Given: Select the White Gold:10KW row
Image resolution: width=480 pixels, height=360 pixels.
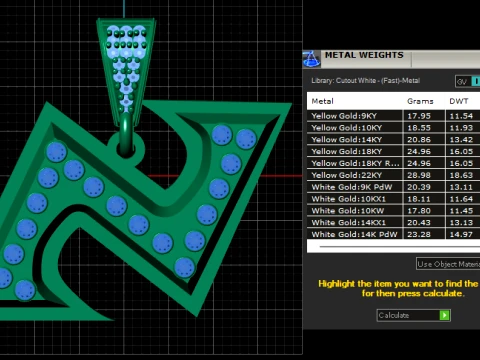Looking at the screenshot, I should tap(393, 211).
